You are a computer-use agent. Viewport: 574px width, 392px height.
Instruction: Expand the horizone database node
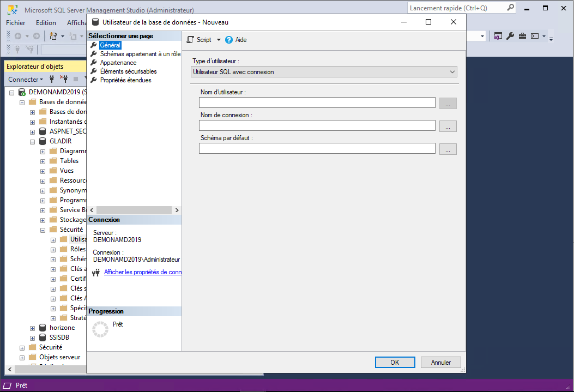click(x=33, y=328)
